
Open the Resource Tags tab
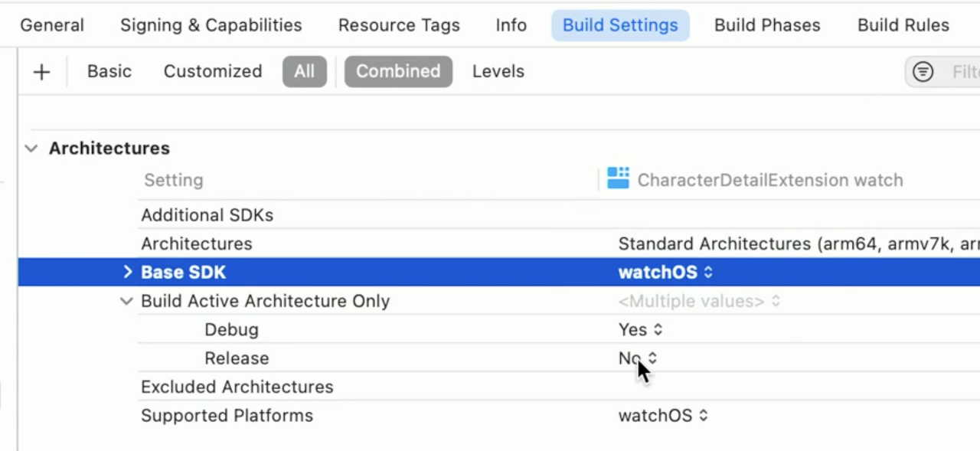tap(399, 25)
